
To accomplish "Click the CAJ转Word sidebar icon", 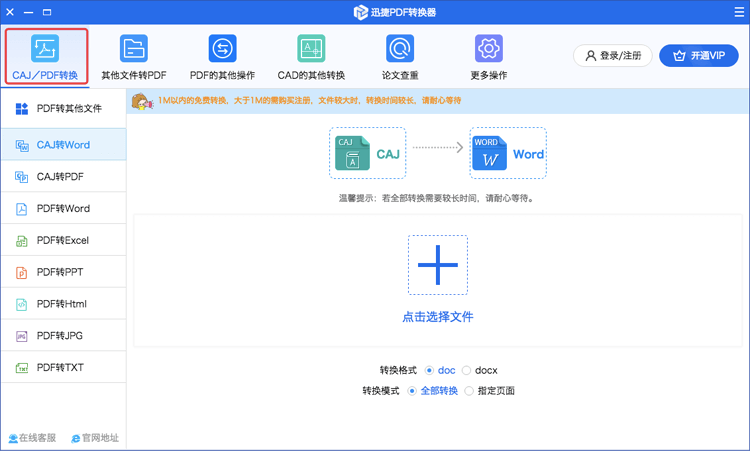I will point(22,145).
